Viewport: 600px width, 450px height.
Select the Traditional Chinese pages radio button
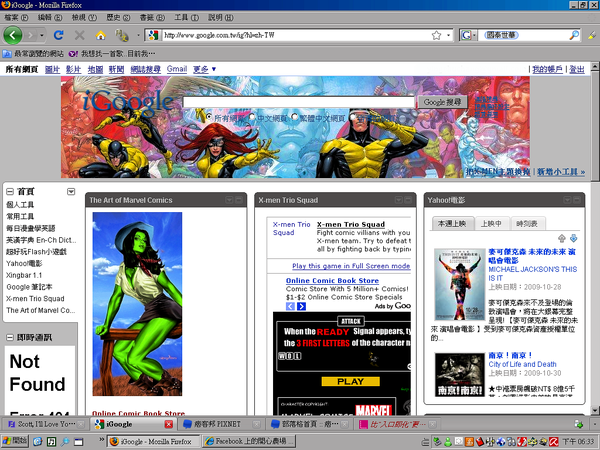coord(294,116)
